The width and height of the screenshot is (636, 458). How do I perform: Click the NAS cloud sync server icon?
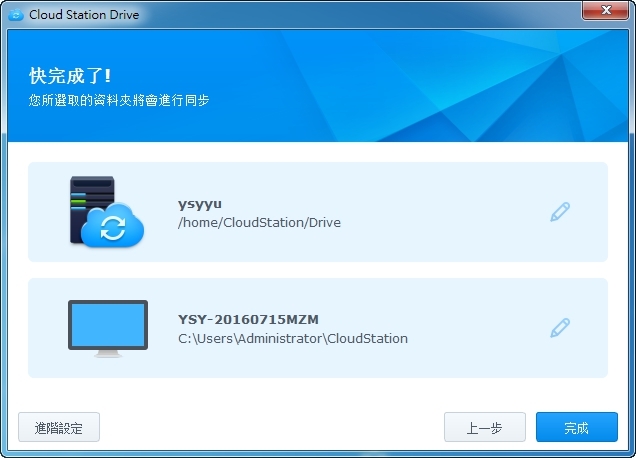(107, 211)
